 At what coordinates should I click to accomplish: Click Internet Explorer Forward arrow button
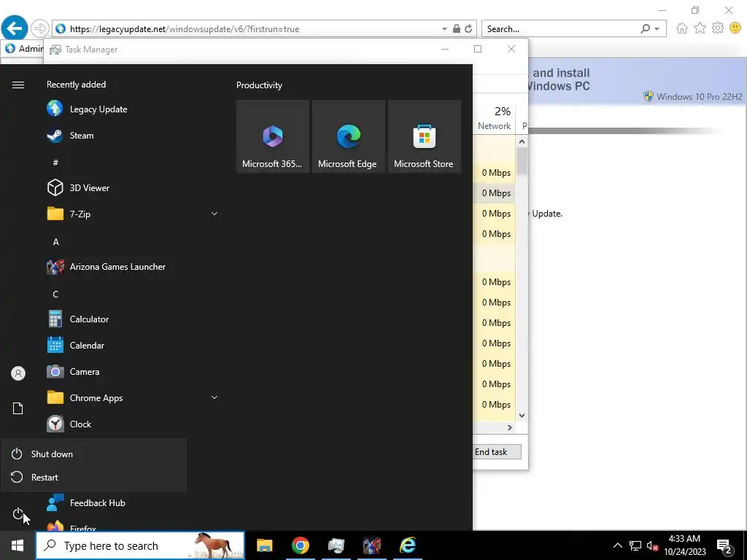(x=40, y=28)
